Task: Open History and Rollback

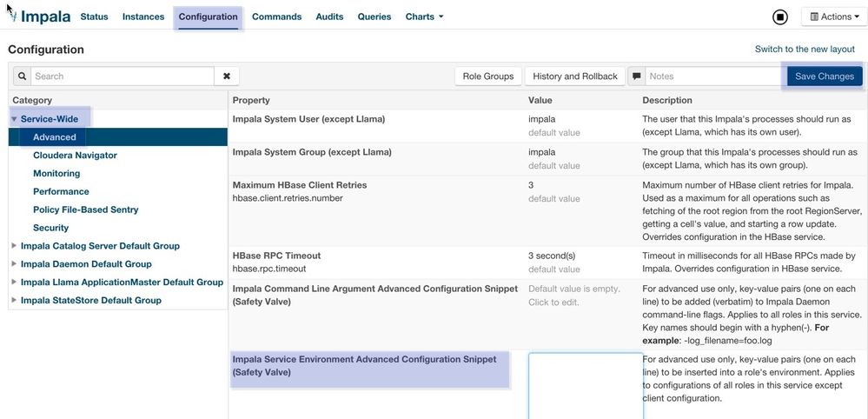Action: [575, 76]
